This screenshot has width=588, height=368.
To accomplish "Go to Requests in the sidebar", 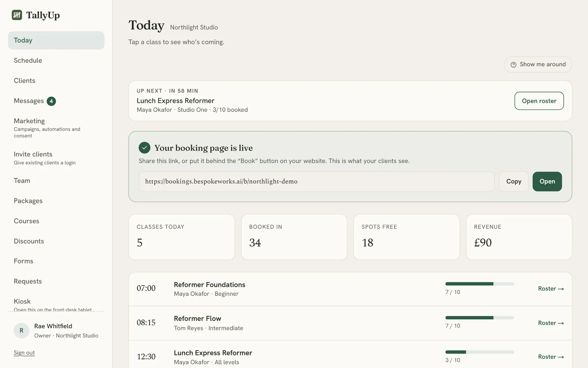I will tap(56, 281).
